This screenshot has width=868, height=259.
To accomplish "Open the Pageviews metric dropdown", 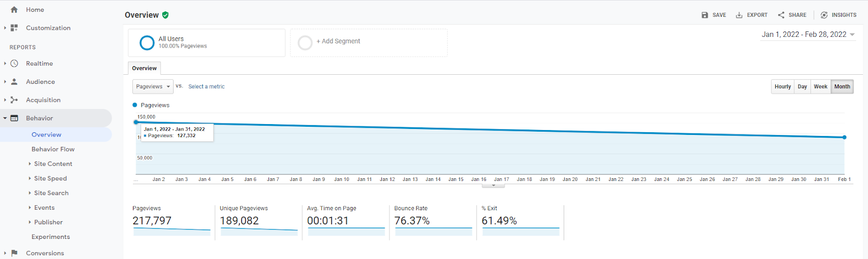I will point(153,87).
